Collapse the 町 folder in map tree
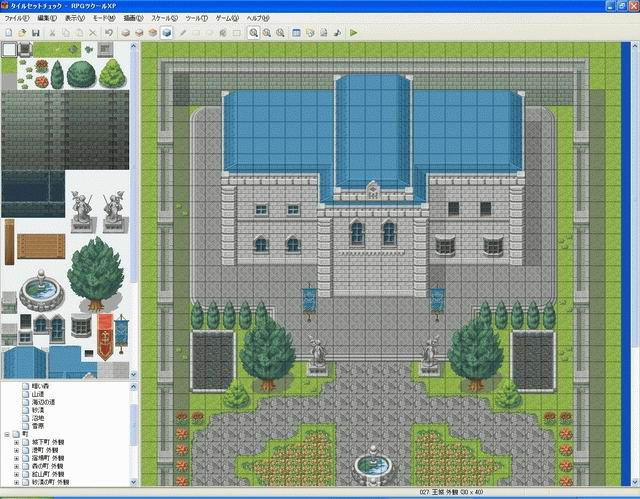Screen dimensions: 640x499 pyautogui.click(x=7, y=435)
